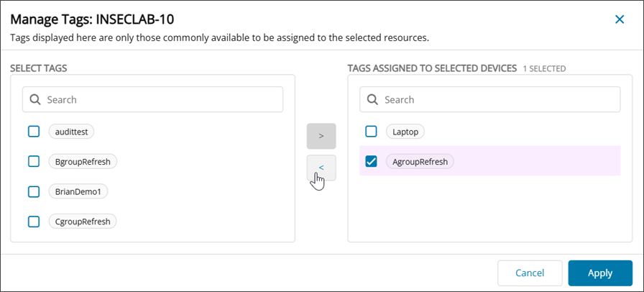
Task: Select the CgroupRefresh checkbox
Action: (x=34, y=222)
